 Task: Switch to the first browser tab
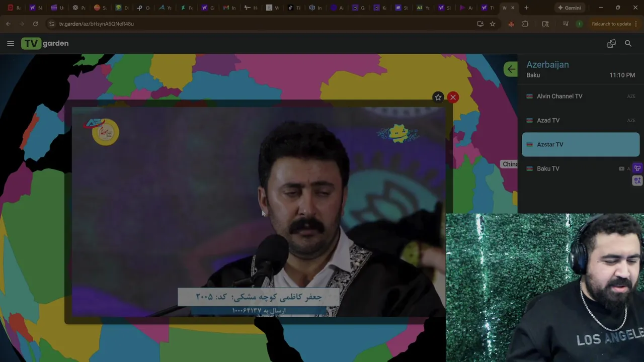(x=14, y=8)
